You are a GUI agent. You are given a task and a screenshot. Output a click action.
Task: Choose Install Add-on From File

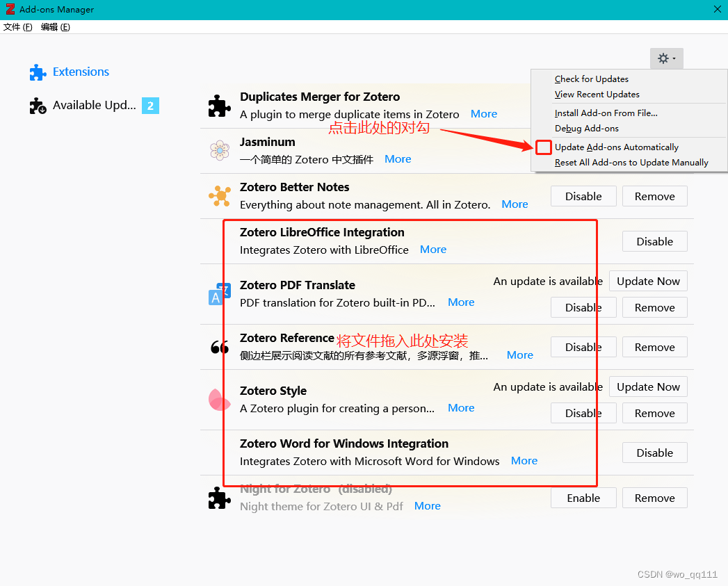[606, 113]
